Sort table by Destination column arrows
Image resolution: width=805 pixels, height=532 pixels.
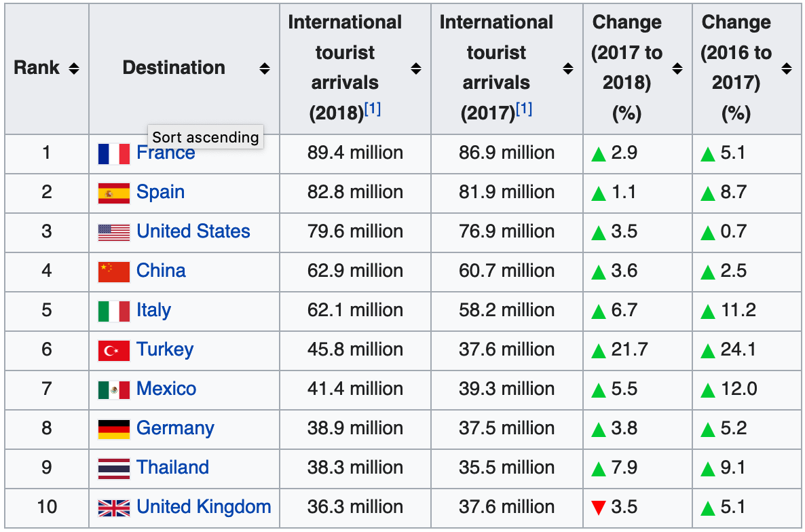(x=265, y=69)
